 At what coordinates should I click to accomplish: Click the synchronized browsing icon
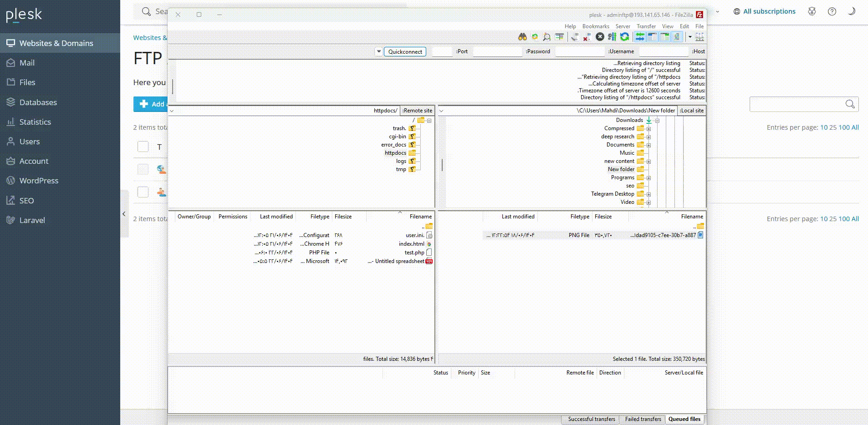[535, 37]
